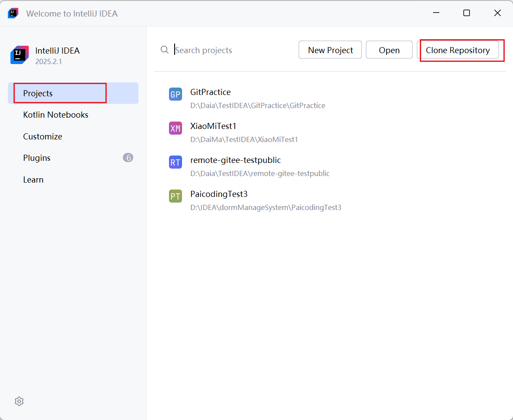Click the search magnifier icon

pos(165,50)
